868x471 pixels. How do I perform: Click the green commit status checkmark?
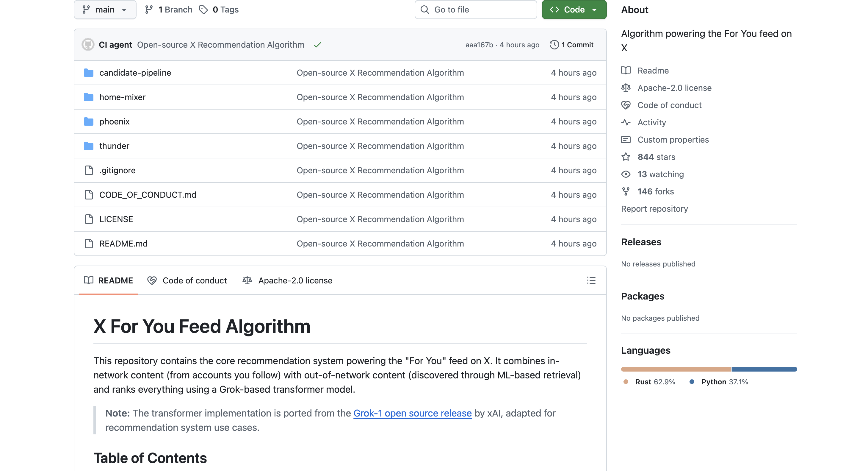[x=317, y=45]
